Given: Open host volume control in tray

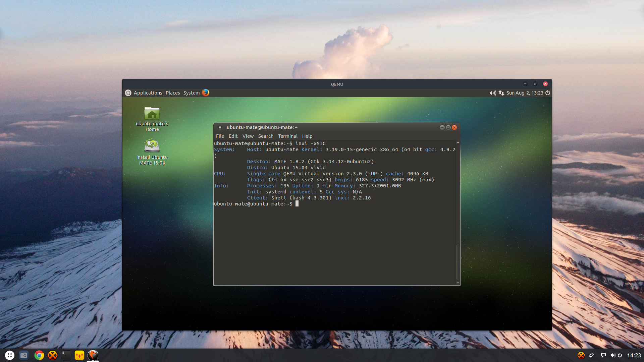Looking at the screenshot, I should 613,355.
